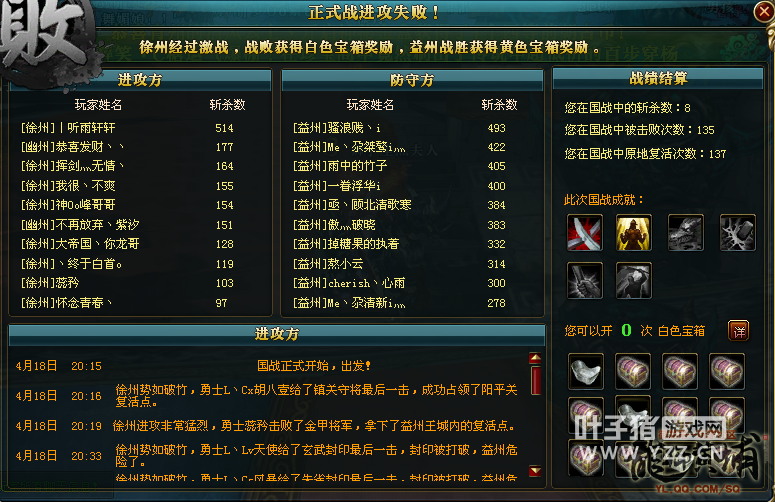Select top attacker 听雨轩轩 row
The height and width of the screenshot is (502, 775).
[x=140, y=128]
